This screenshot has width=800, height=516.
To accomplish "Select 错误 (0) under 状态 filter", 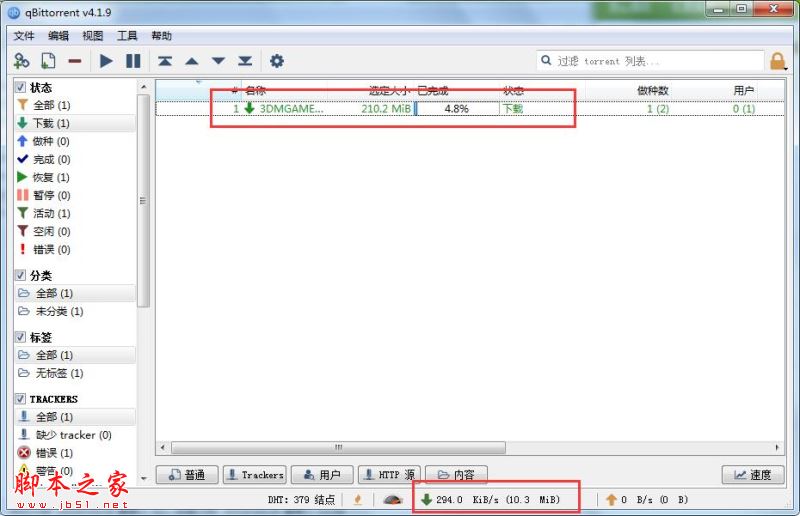I will [x=76, y=249].
